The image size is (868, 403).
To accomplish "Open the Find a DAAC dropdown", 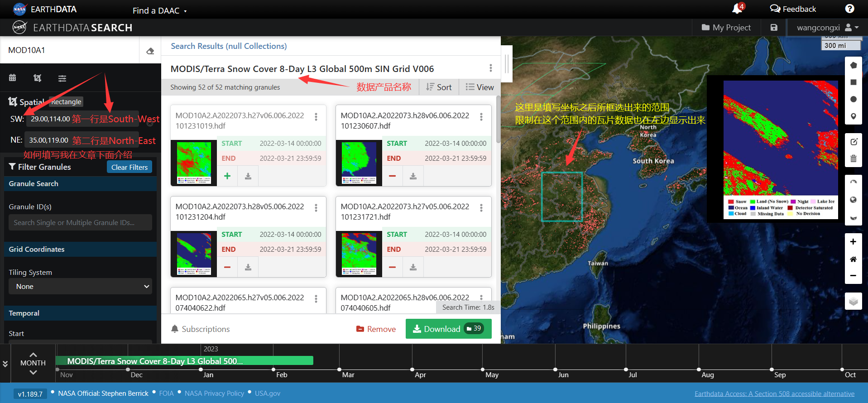I will pyautogui.click(x=159, y=10).
